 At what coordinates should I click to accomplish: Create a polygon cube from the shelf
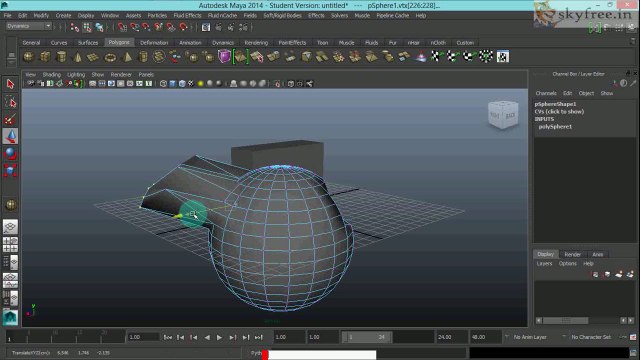click(x=45, y=57)
